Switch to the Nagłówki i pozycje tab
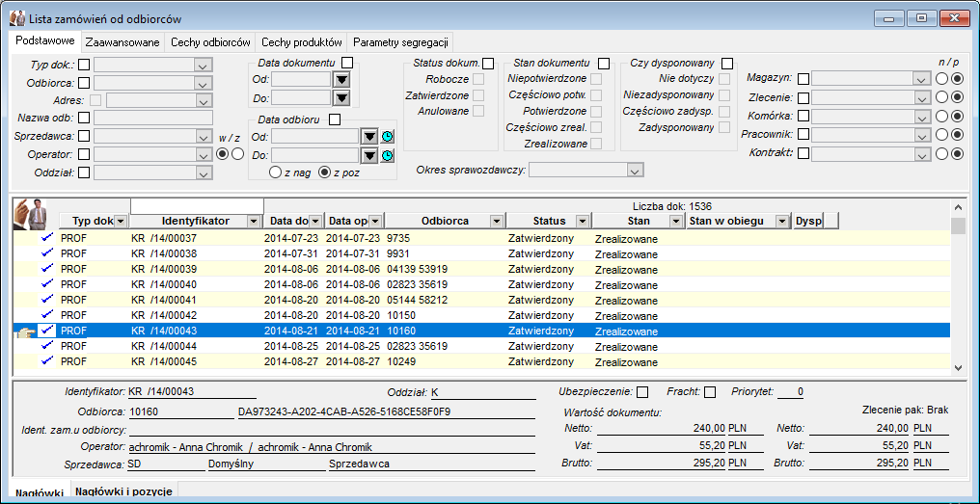Image resolution: width=980 pixels, height=504 pixels. [123, 491]
